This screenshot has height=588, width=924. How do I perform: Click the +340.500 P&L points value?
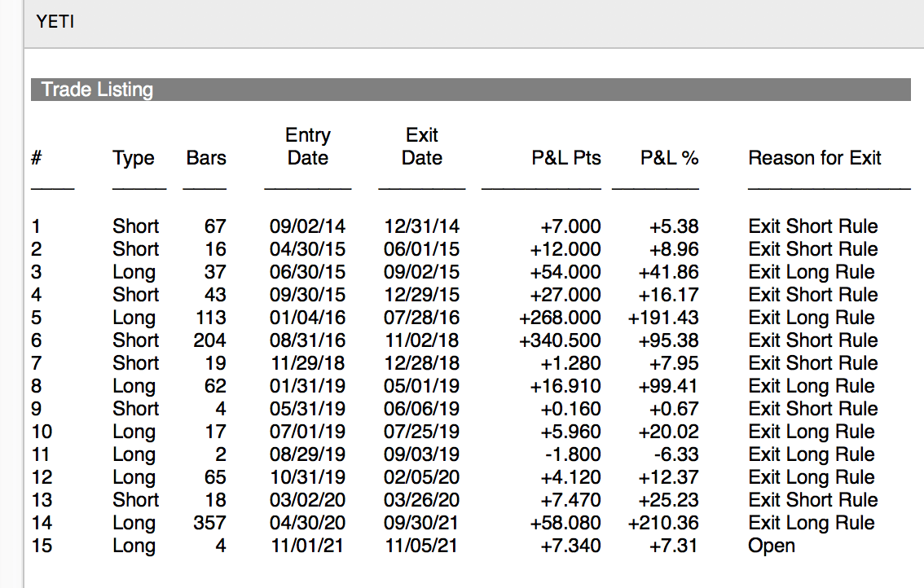(560, 340)
